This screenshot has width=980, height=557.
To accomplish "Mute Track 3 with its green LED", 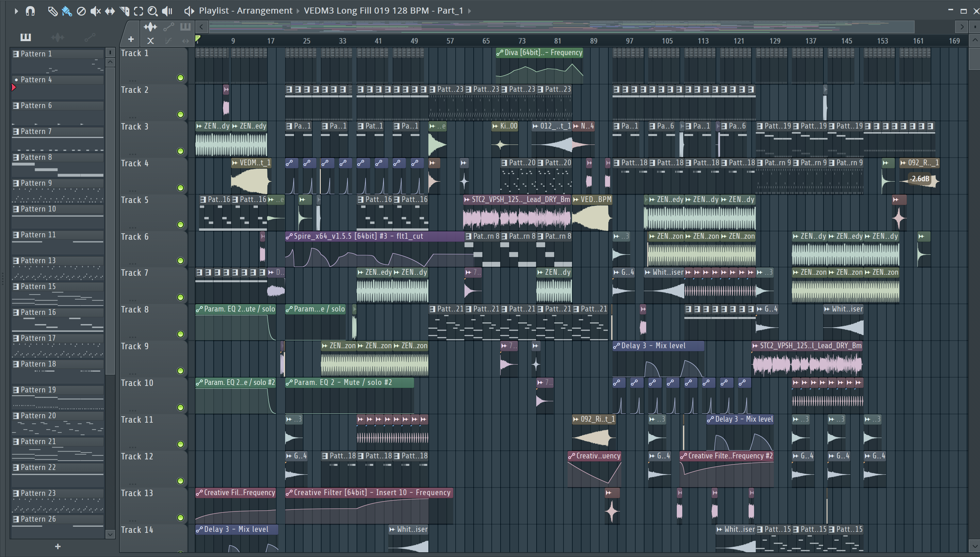I will click(x=180, y=151).
